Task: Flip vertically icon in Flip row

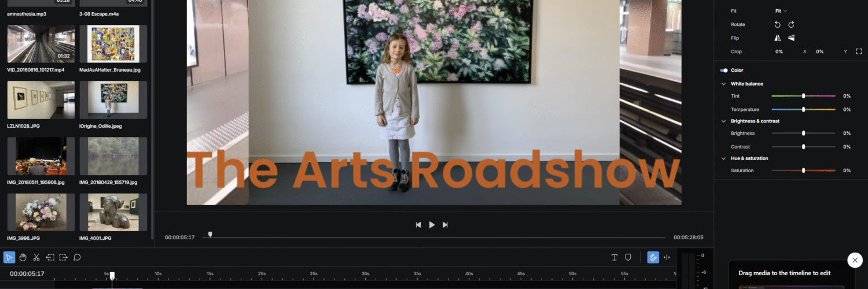Action: tap(791, 38)
